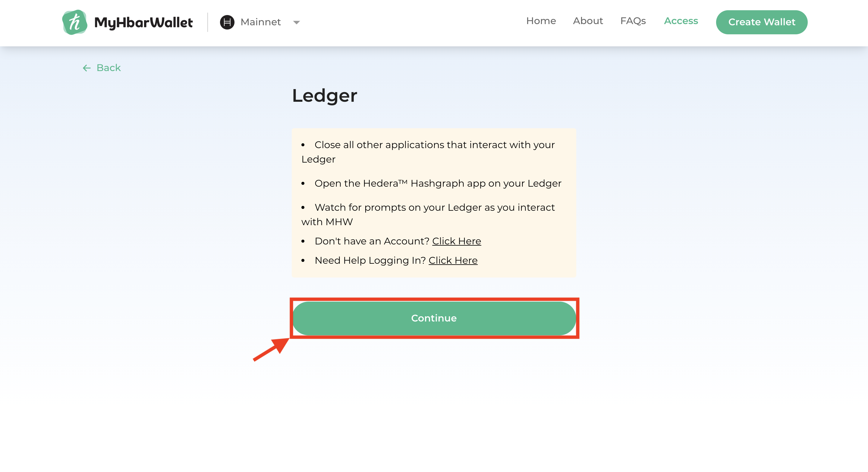Expand the network dropdown caret arrow

(x=296, y=23)
